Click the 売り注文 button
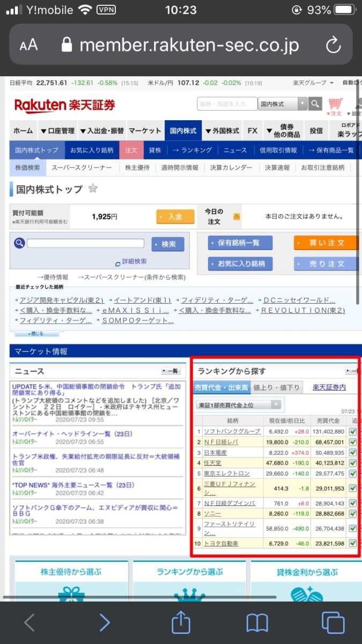Image resolution: width=362 pixels, height=644 pixels. click(x=326, y=264)
